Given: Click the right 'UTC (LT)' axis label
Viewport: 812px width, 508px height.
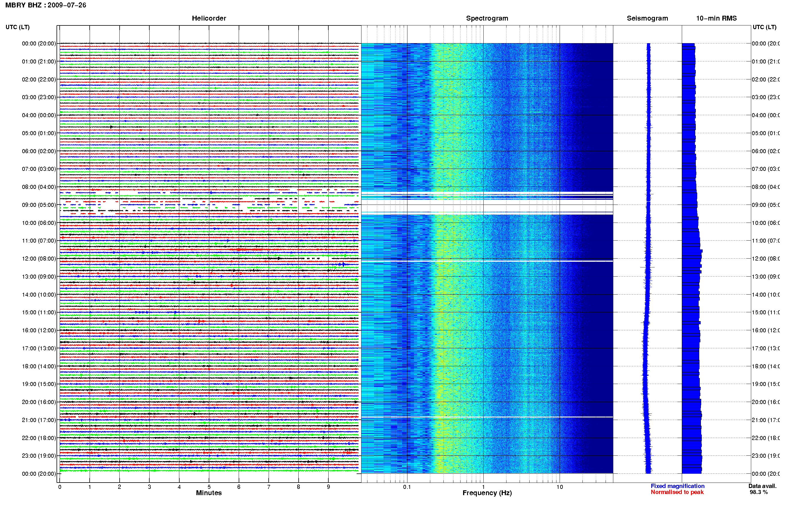Looking at the screenshot, I should 764,27.
